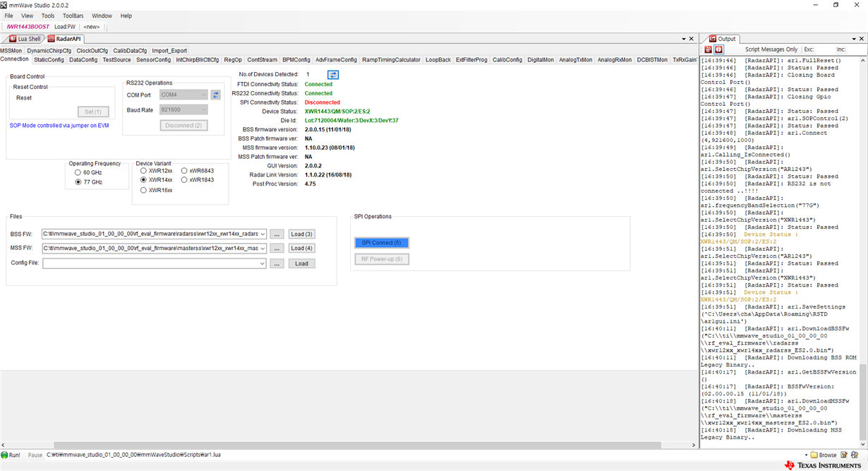Image resolution: width=868 pixels, height=471 pixels.
Task: Toggle the info icon in Output toolbar
Action: coord(718,49)
